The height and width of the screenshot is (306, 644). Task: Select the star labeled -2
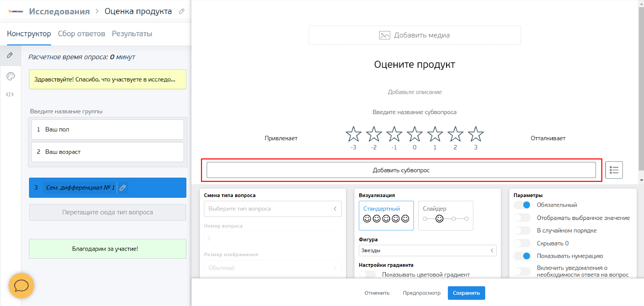[x=374, y=134]
